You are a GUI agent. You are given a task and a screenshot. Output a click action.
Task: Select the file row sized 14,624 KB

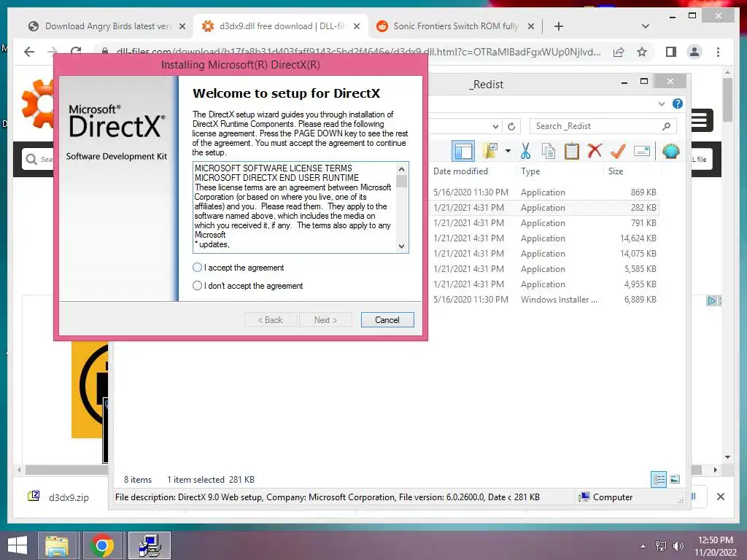pos(544,238)
